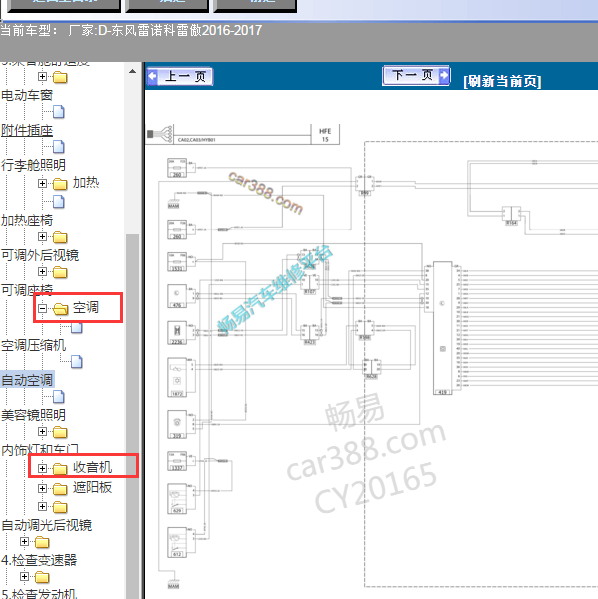
Task: Click the 遮阳板 folder label
Action: [x=92, y=487]
